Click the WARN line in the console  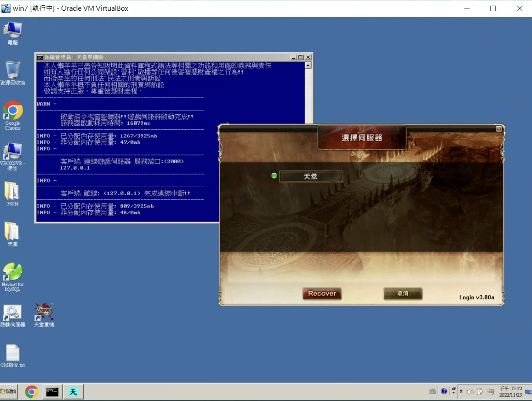coord(46,104)
